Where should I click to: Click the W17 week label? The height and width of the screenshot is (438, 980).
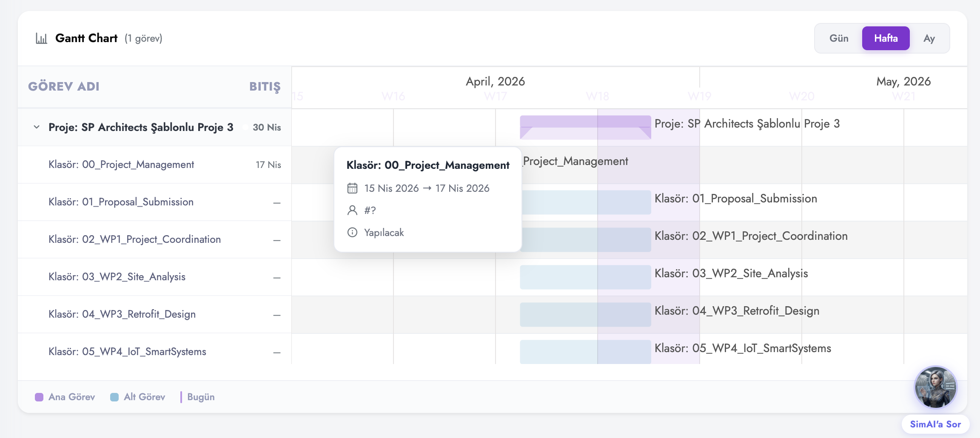tap(495, 97)
